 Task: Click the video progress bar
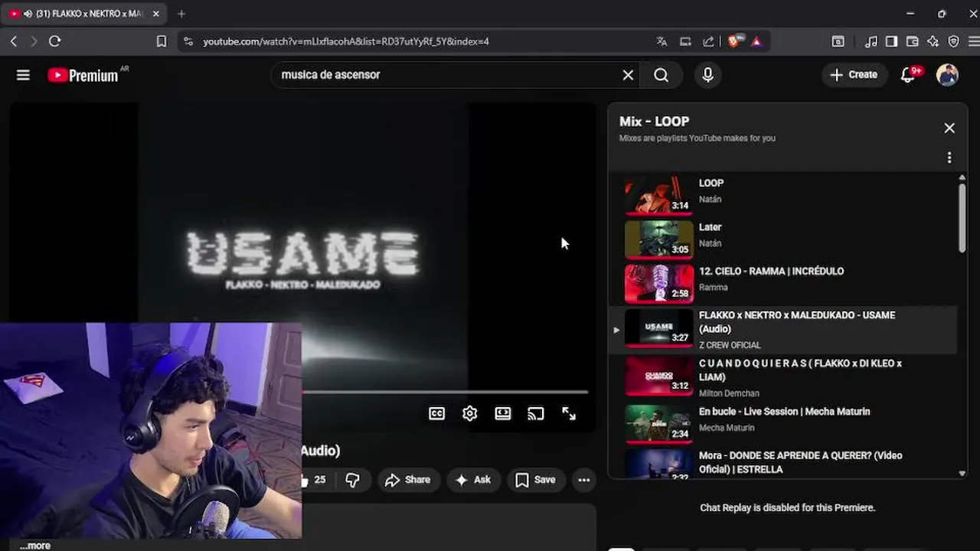tap(445, 392)
